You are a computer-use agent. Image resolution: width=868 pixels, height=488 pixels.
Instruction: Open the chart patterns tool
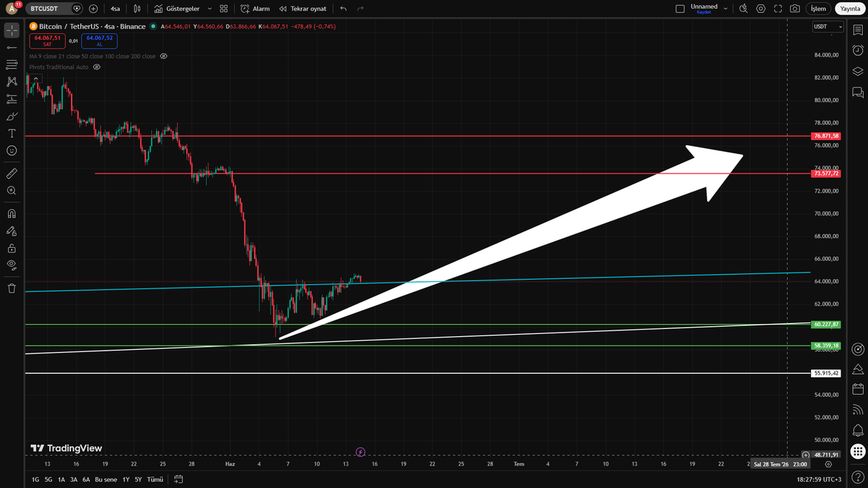tap(12, 82)
